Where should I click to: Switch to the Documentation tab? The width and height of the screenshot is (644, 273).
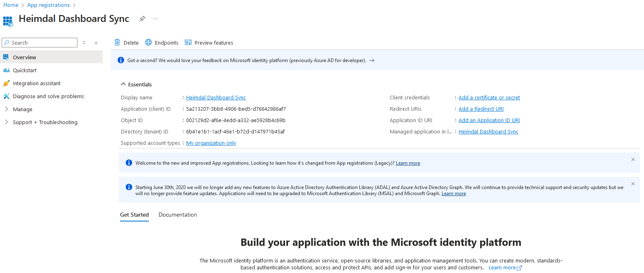[178, 215]
